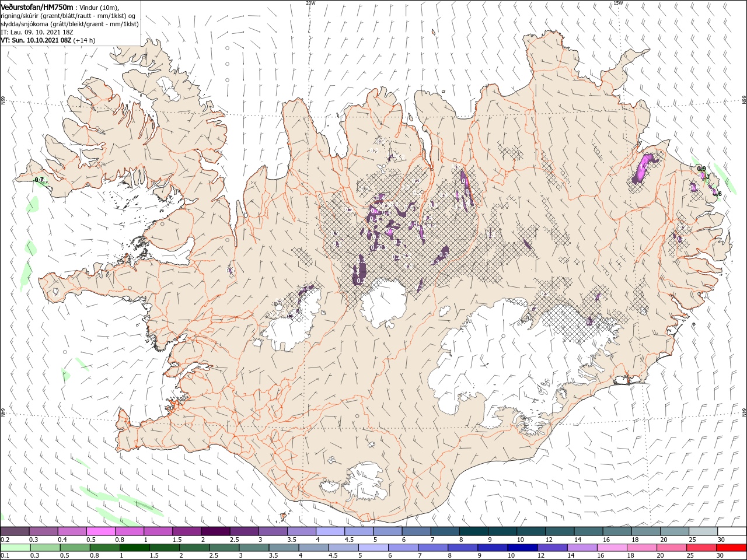The width and height of the screenshot is (747, 560).
Task: Click the 'rigning/skúrir (grænt/blátt/rautt' legend description line
Action: pos(68,16)
